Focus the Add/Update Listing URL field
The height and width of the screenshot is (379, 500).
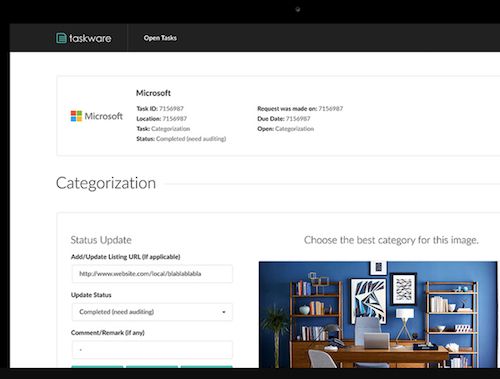(x=152, y=274)
